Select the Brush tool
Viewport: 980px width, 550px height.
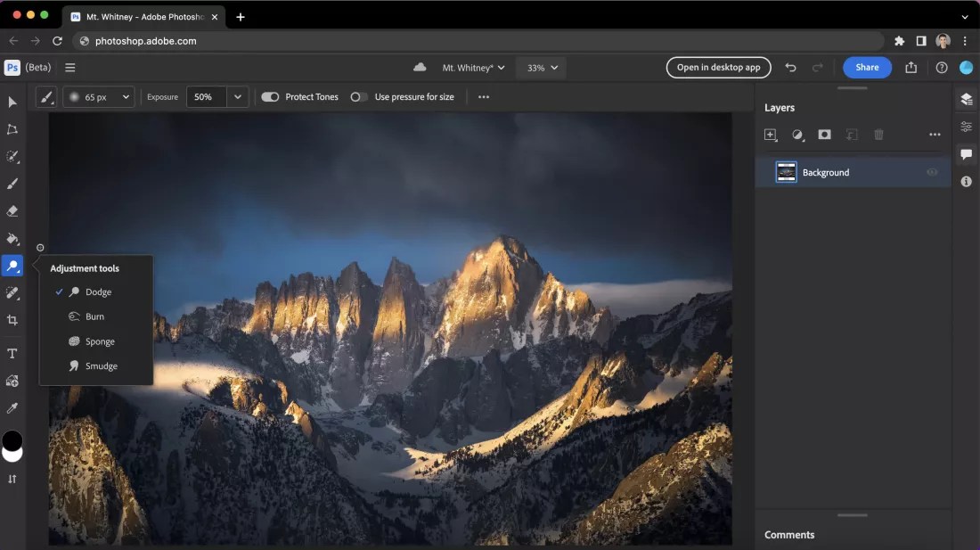pyautogui.click(x=12, y=184)
